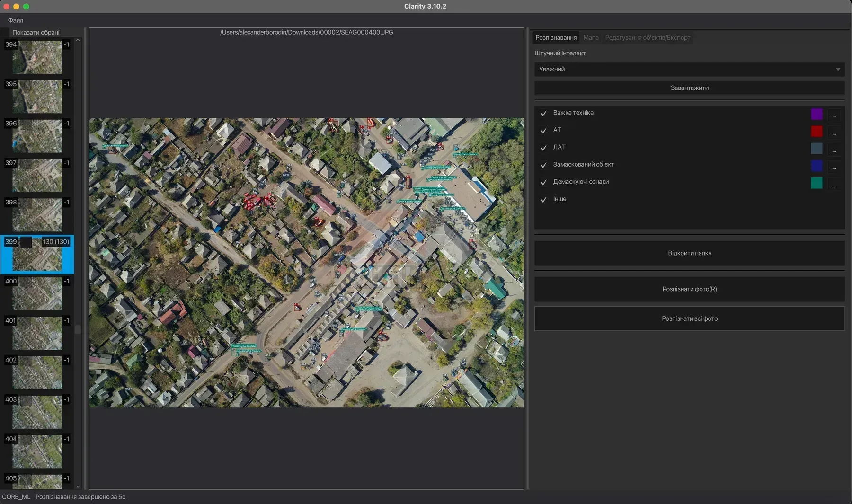Select thumbnail 397

click(x=37, y=175)
